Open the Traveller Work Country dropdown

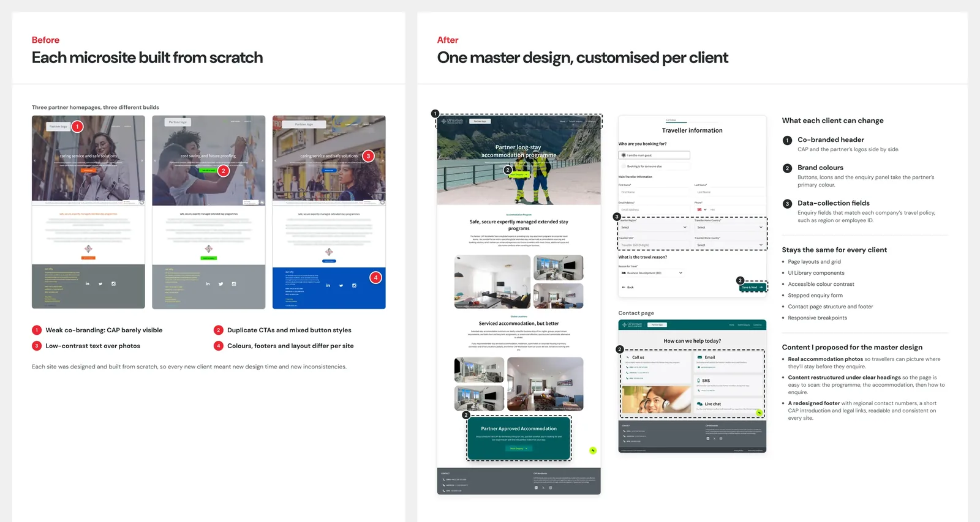[x=730, y=245]
